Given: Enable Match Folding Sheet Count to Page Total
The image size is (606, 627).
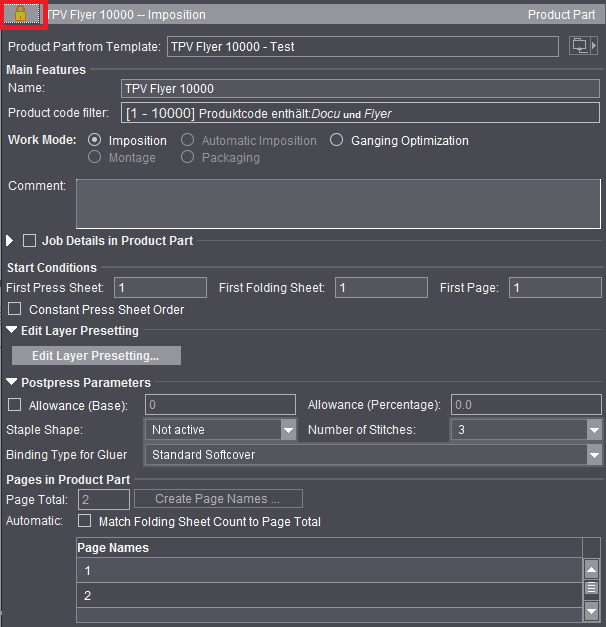Looking at the screenshot, I should (85, 521).
